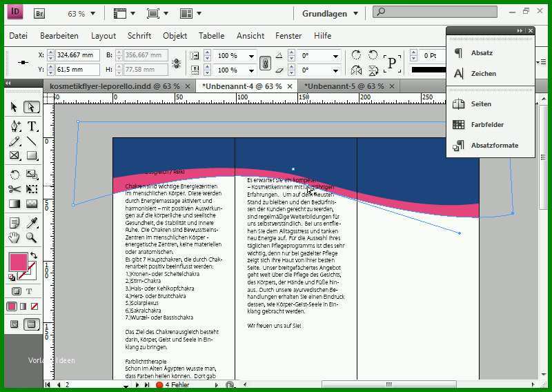Select the Gradient Swatch tool
Viewport: 552px width, 392px height.
point(14,204)
